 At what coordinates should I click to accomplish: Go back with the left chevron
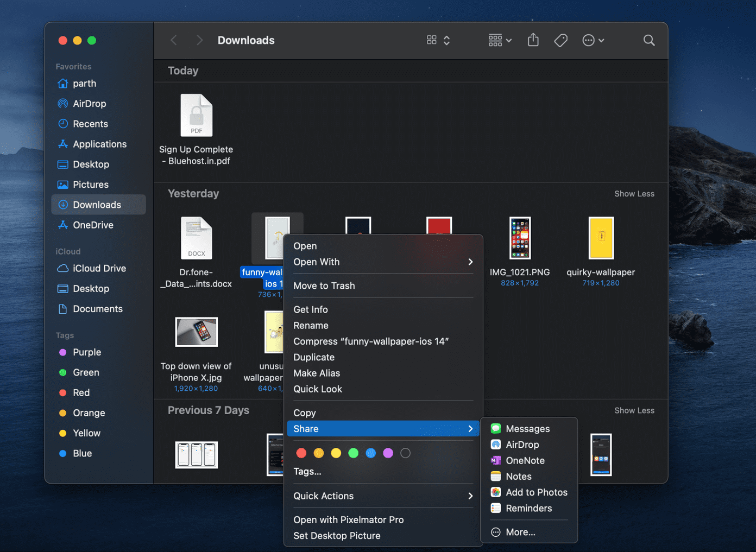(x=174, y=40)
